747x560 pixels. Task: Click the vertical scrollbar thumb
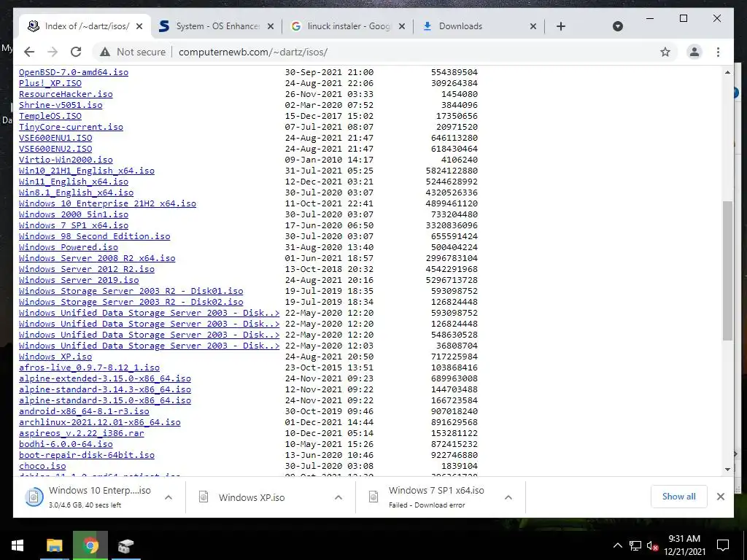[727, 271]
